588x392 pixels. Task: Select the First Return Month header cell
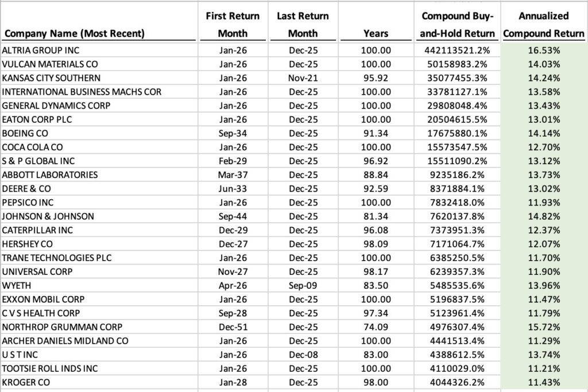pyautogui.click(x=233, y=25)
